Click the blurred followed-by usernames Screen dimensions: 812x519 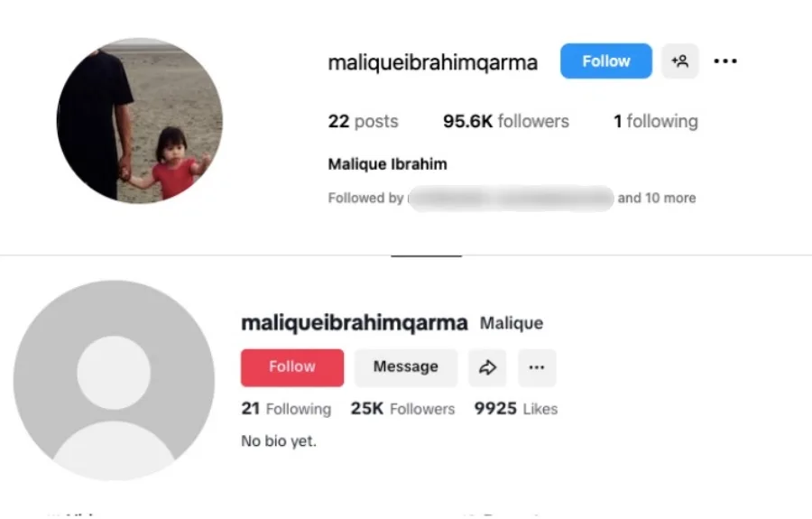click(512, 198)
